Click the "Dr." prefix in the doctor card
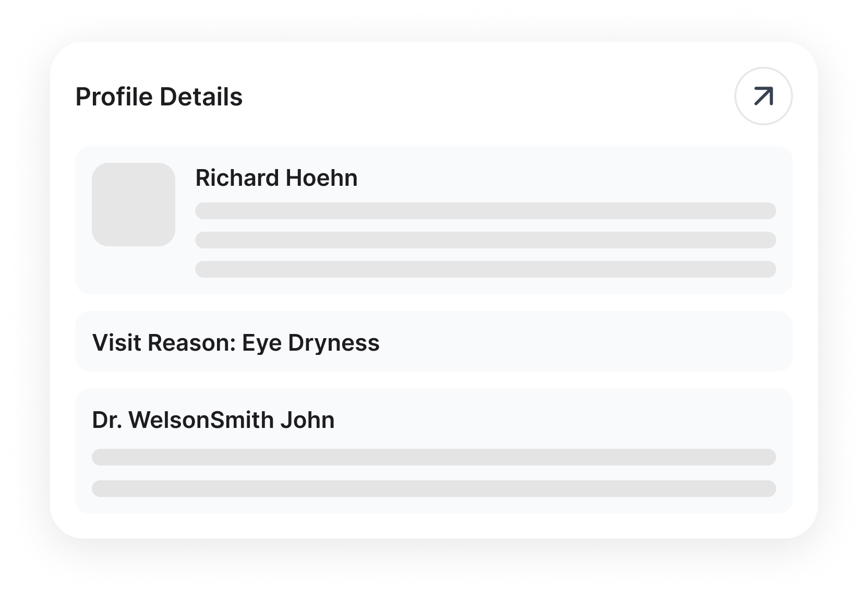 point(107,420)
